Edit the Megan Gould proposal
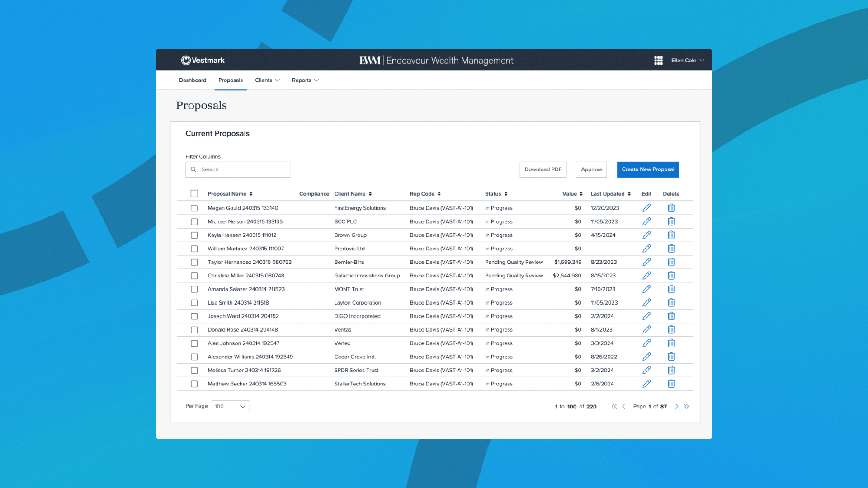Viewport: 868px width, 488px height. pos(646,208)
